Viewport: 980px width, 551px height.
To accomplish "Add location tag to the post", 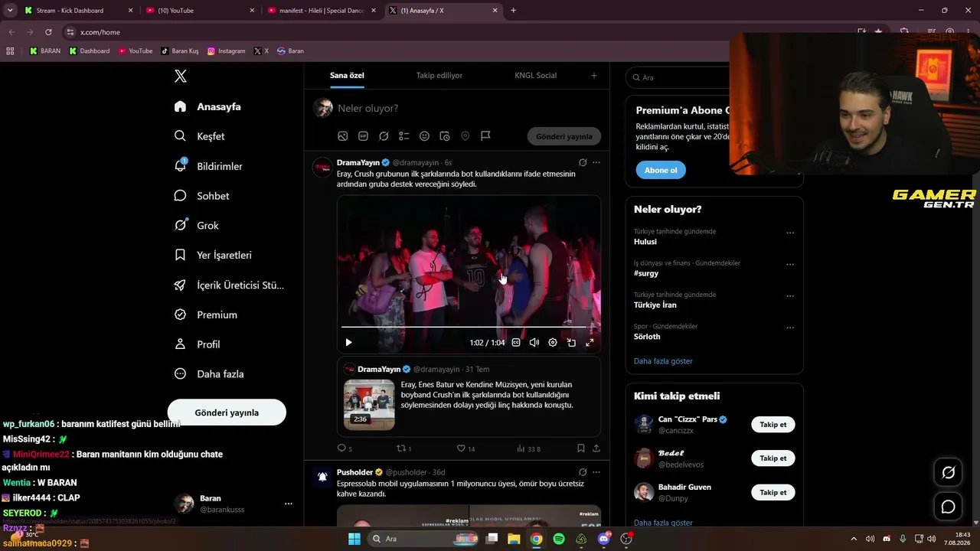I will (x=465, y=136).
